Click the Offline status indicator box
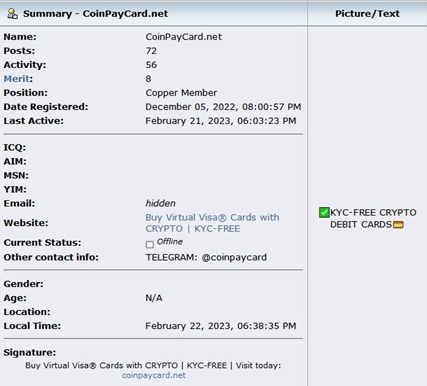427x386 pixels. pyautogui.click(x=150, y=244)
